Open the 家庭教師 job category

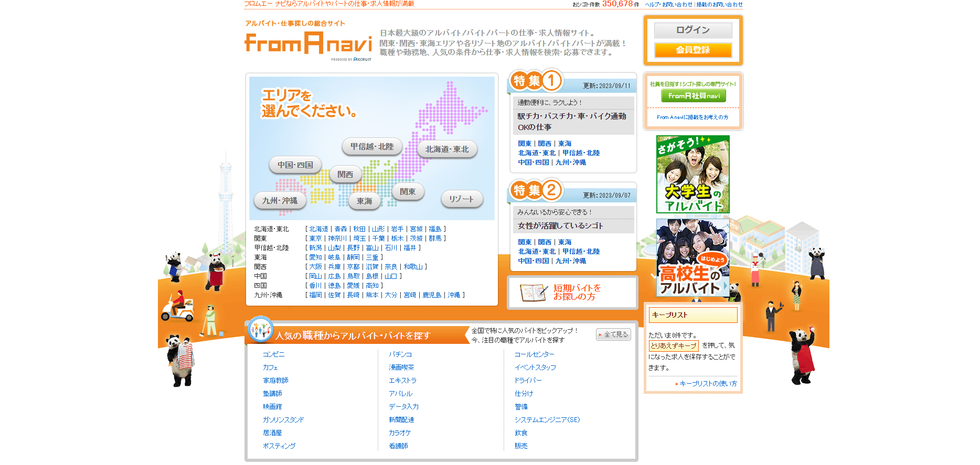(x=275, y=381)
